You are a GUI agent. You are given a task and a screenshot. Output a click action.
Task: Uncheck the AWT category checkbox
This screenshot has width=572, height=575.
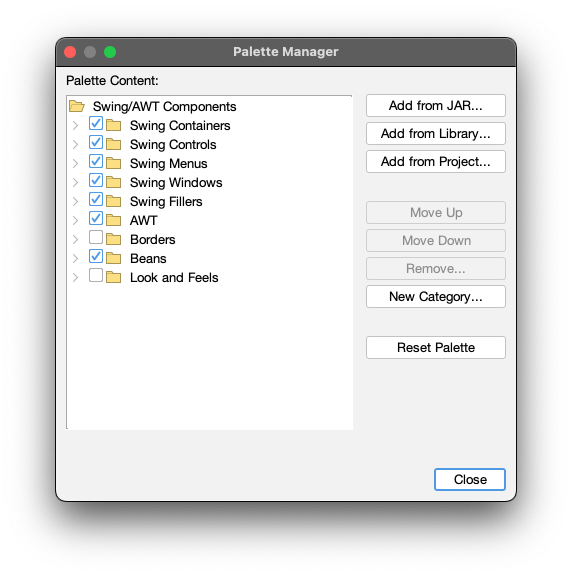click(96, 219)
